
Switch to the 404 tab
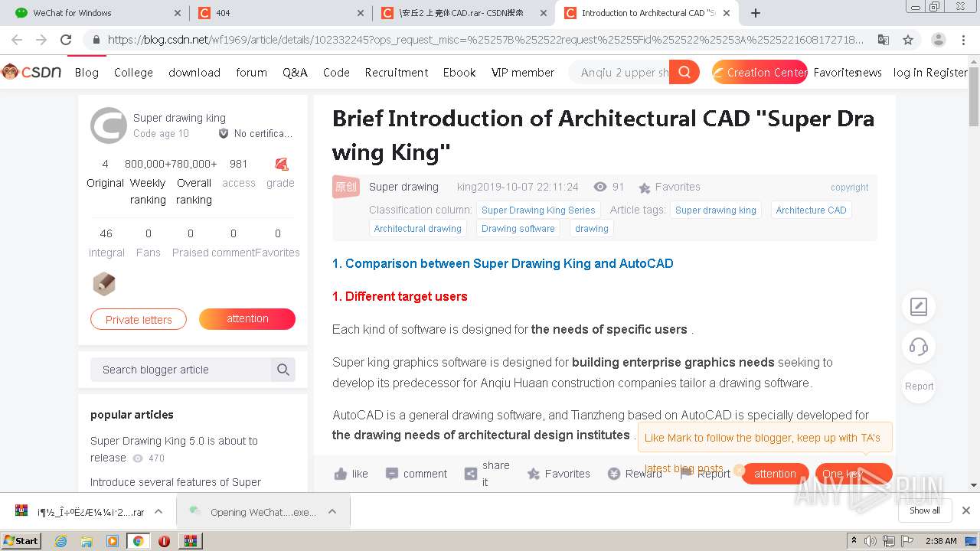pos(281,13)
